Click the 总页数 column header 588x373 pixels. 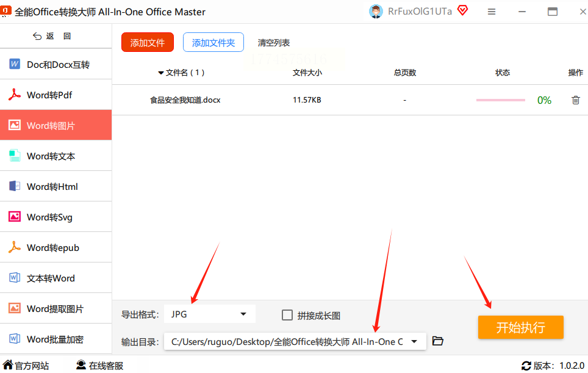(405, 73)
